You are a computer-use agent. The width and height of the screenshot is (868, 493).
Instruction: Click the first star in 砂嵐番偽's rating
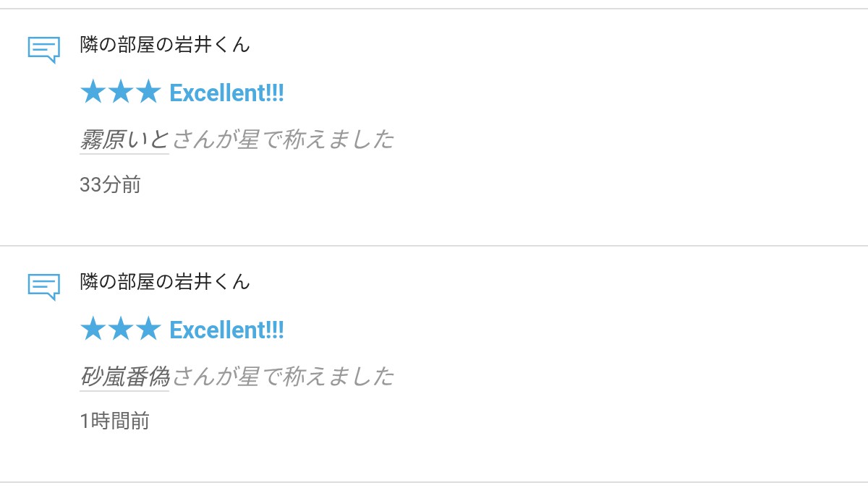click(93, 329)
